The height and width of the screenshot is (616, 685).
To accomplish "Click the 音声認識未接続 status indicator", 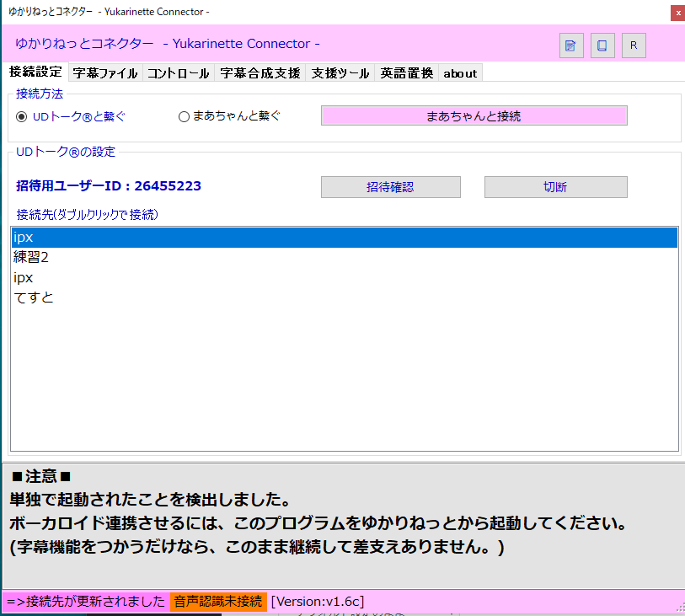I will pyautogui.click(x=218, y=602).
